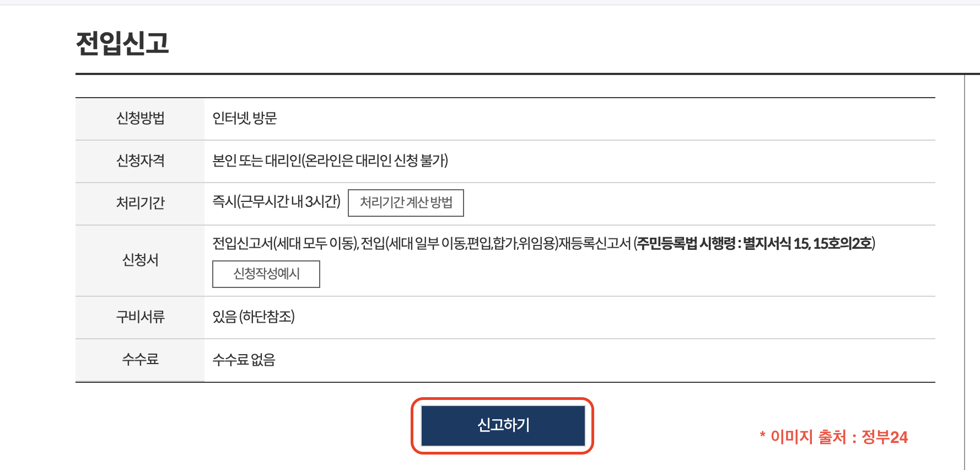Image resolution: width=980 pixels, height=470 pixels.
Task: Select the 신청자격 row label
Action: (x=139, y=161)
